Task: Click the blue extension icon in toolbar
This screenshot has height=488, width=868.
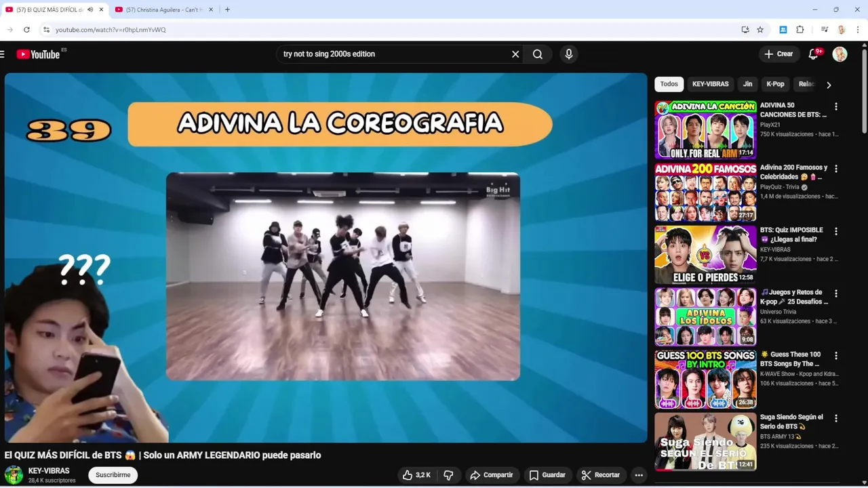Action: (783, 30)
